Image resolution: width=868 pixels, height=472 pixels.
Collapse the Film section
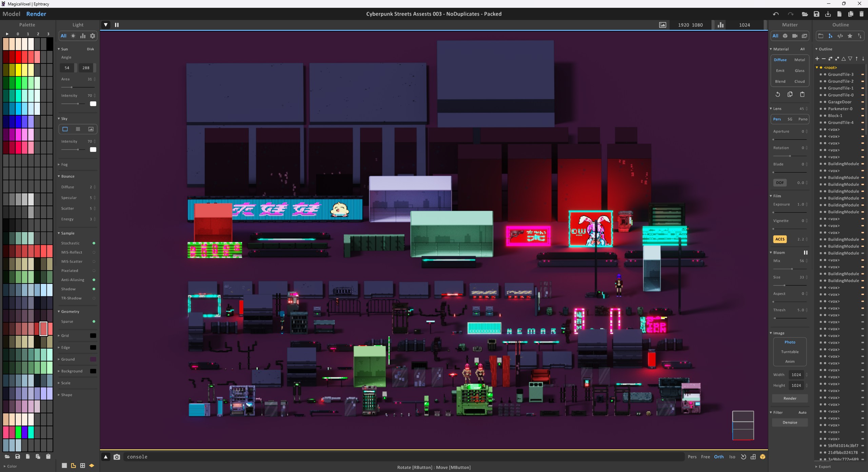(771, 196)
